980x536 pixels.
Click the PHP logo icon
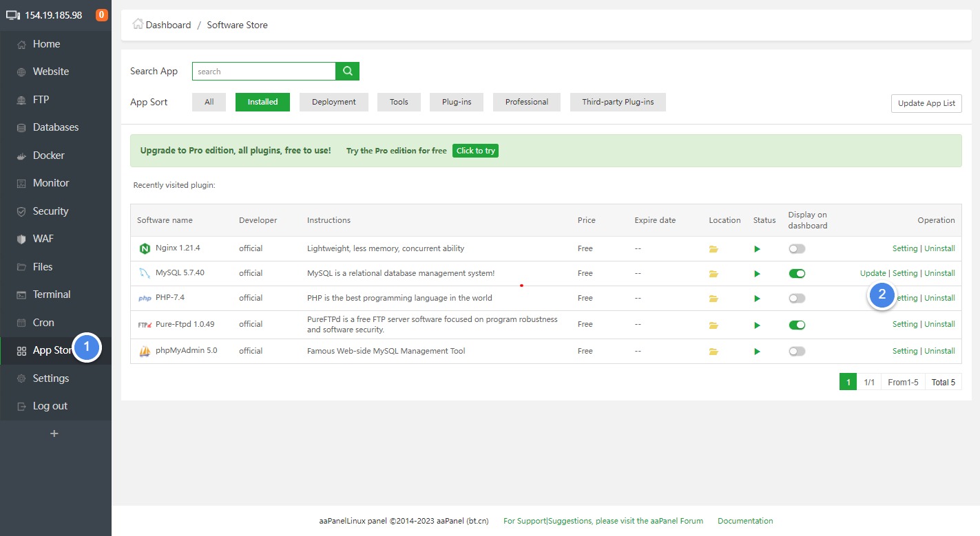(145, 299)
